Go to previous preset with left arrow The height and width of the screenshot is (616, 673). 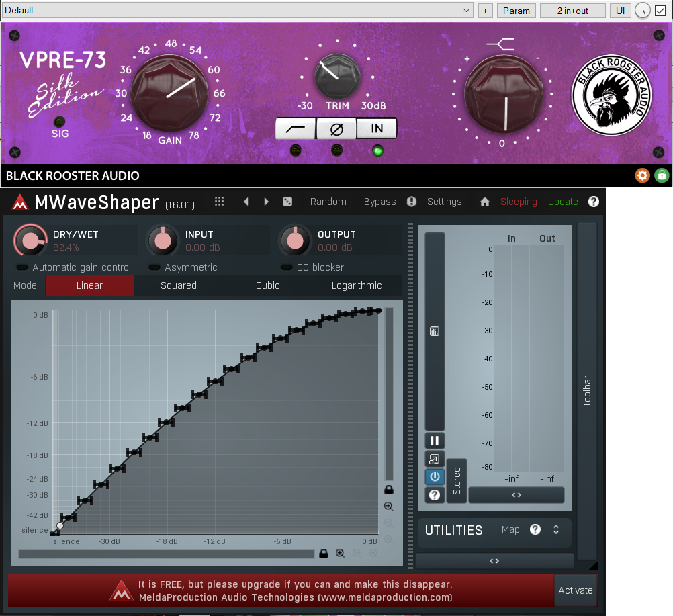pos(246,202)
